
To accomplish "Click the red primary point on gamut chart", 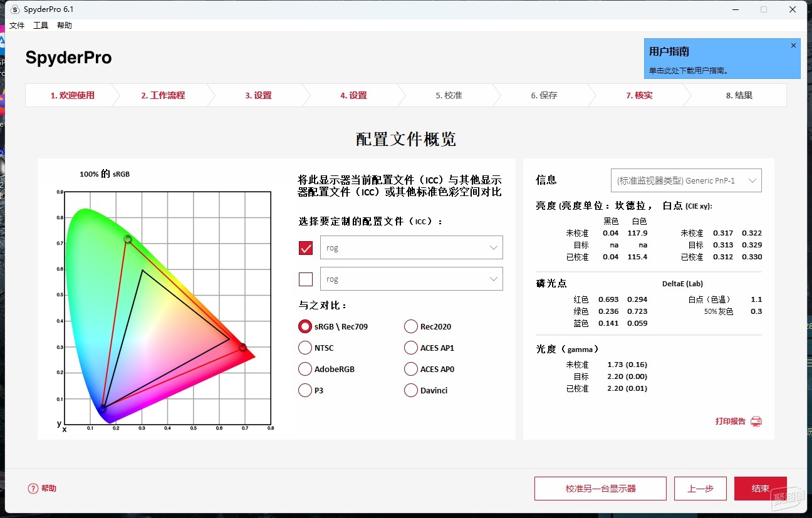I will point(242,347).
